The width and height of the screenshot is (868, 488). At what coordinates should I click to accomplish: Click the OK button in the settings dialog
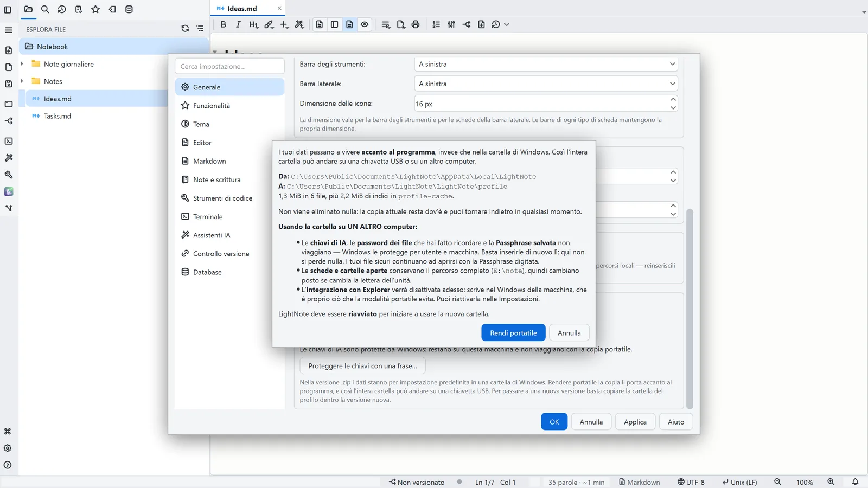554,422
